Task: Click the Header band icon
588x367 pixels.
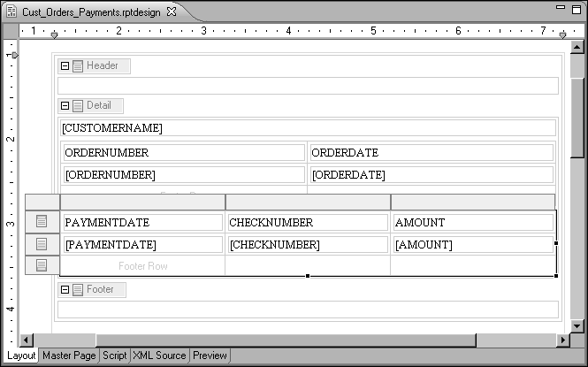Action: click(x=78, y=66)
